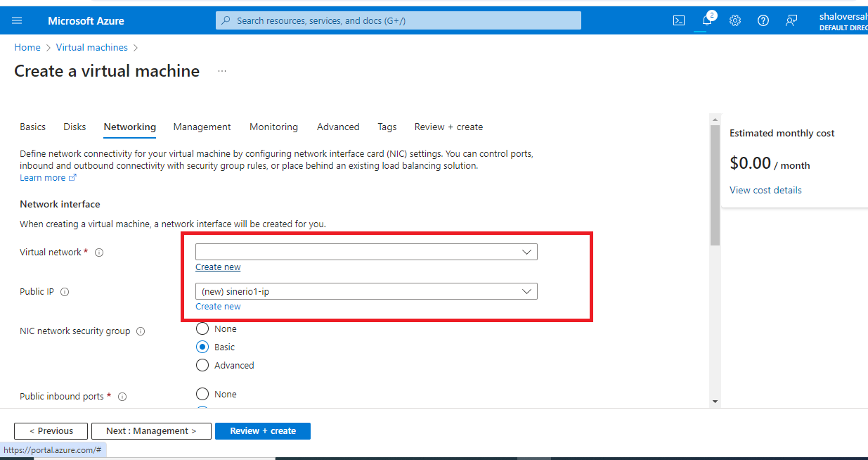Select the Basic security group option
The height and width of the screenshot is (460, 868).
click(x=202, y=347)
